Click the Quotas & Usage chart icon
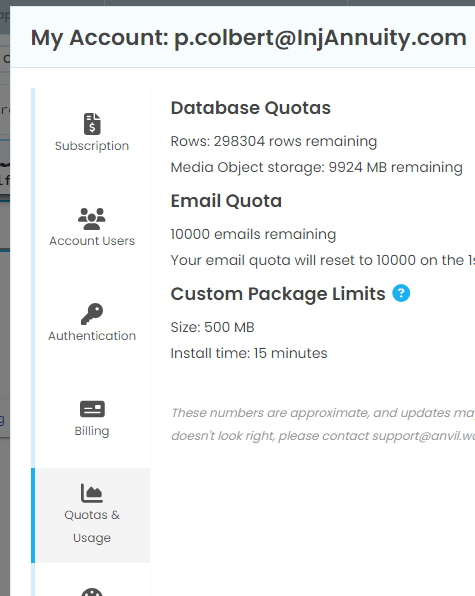475x596 pixels. [x=92, y=493]
